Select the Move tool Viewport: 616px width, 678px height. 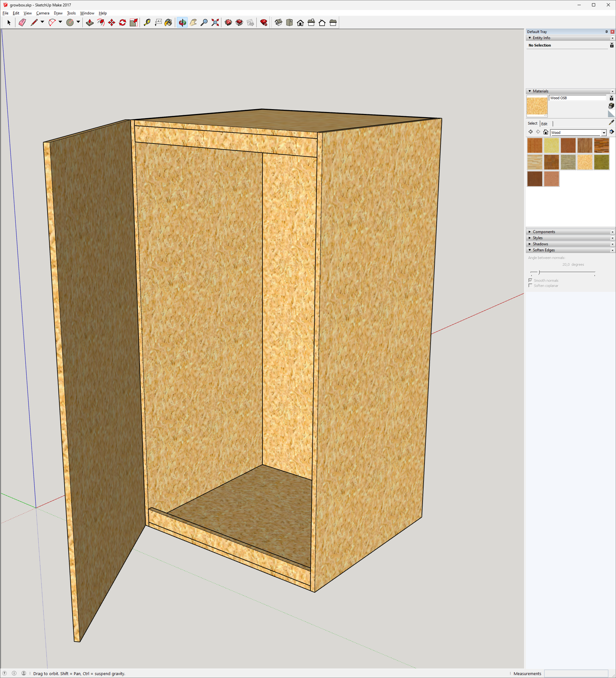point(112,22)
